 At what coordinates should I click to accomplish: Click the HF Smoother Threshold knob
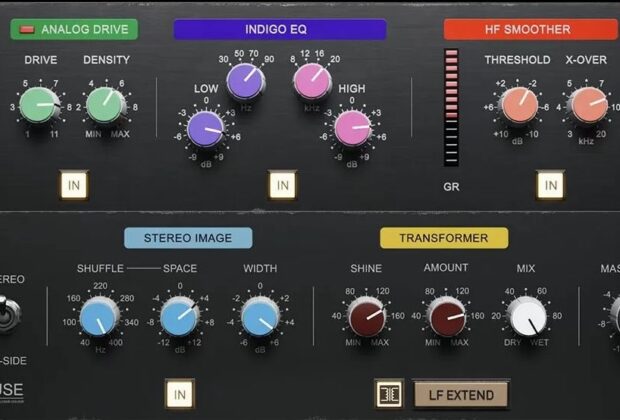pyautogui.click(x=518, y=104)
